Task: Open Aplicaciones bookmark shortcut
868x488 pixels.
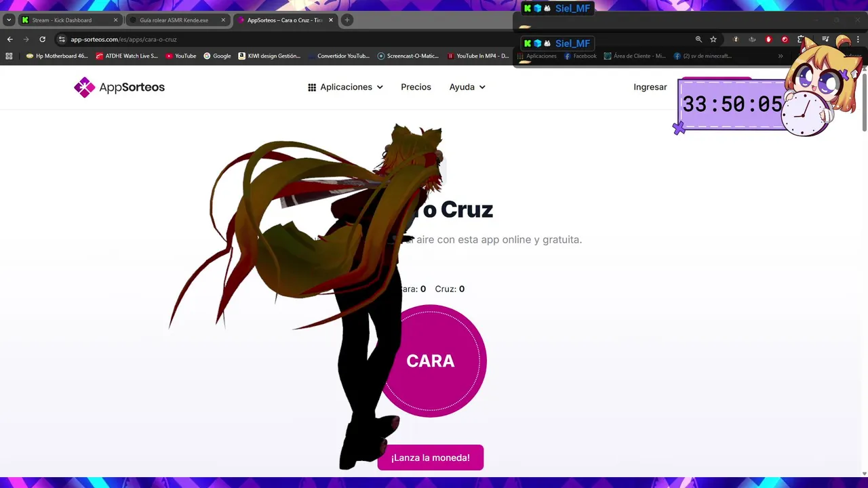Action: coord(536,56)
